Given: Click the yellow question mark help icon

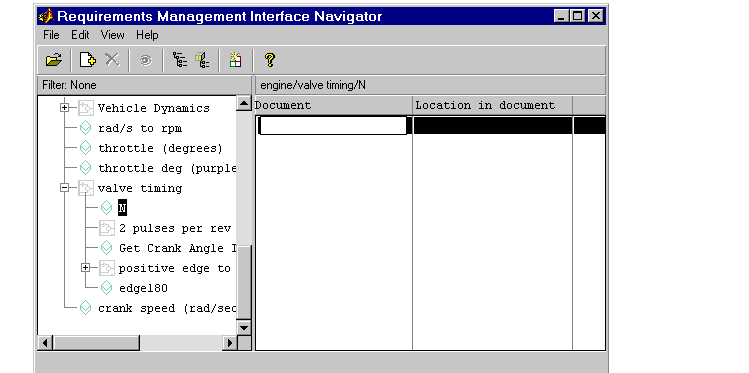Looking at the screenshot, I should (269, 60).
